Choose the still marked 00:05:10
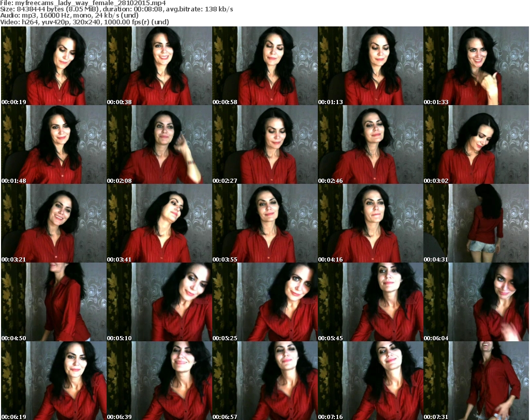 (x=159, y=301)
